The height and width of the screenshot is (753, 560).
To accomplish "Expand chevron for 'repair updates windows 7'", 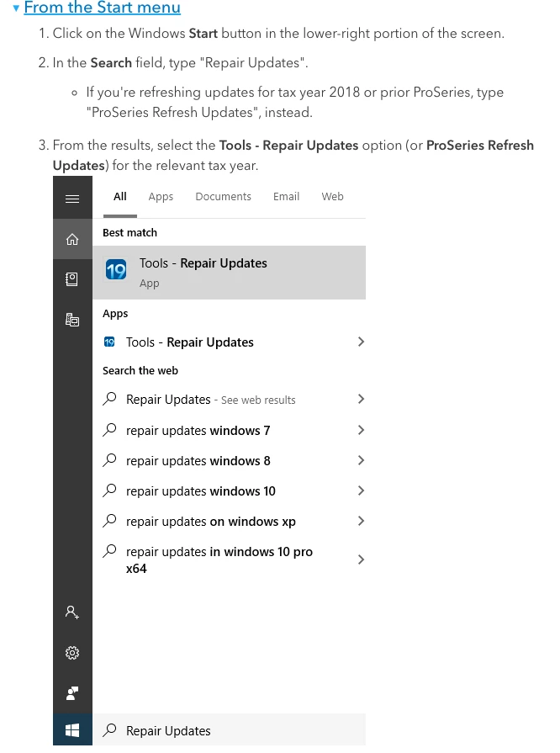I will pyautogui.click(x=361, y=430).
